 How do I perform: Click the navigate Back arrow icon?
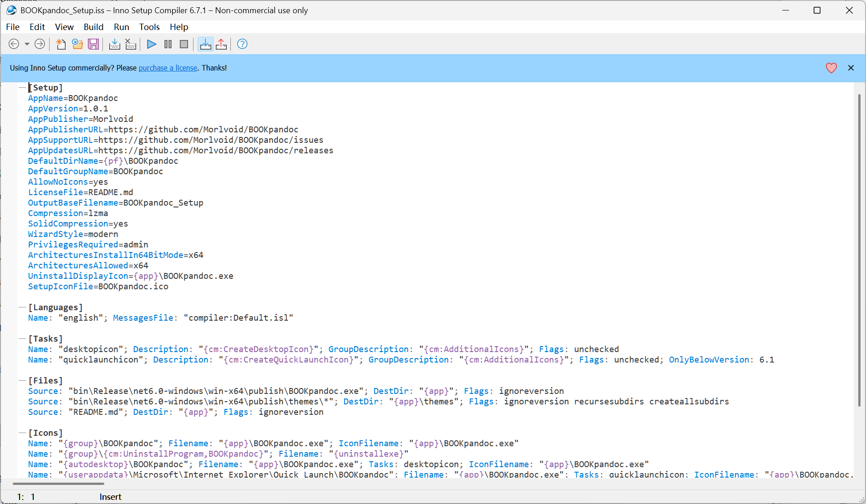[14, 44]
